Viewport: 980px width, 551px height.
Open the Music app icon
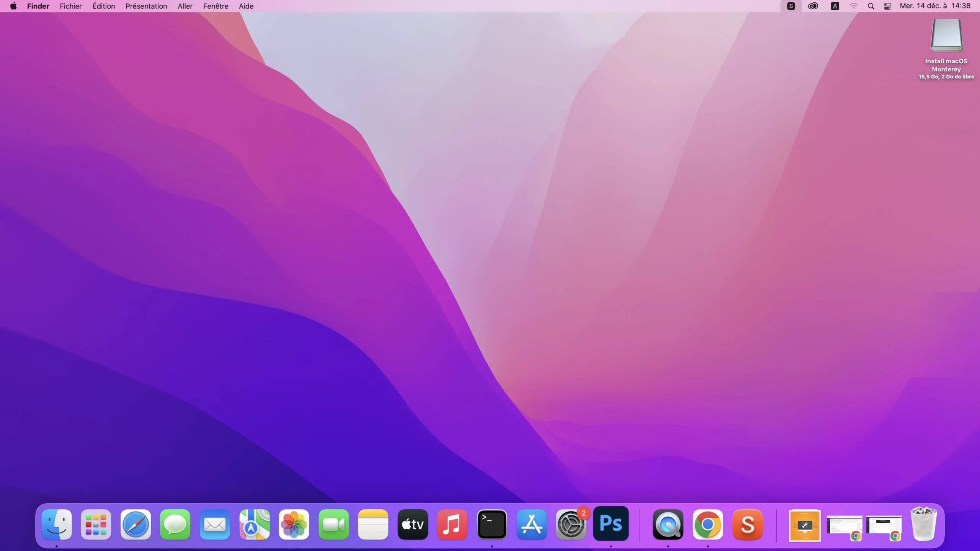click(x=452, y=525)
